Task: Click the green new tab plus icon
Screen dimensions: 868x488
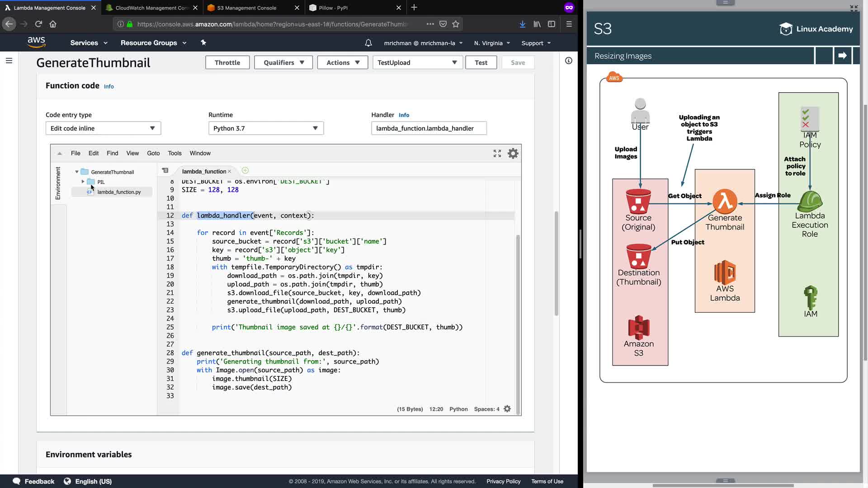Action: (245, 171)
